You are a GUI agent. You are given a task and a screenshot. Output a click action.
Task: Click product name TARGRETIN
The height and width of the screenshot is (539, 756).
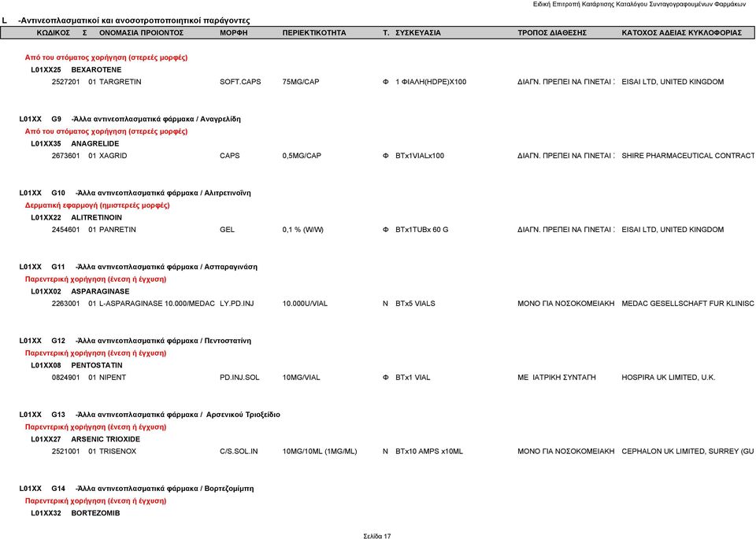point(120,82)
